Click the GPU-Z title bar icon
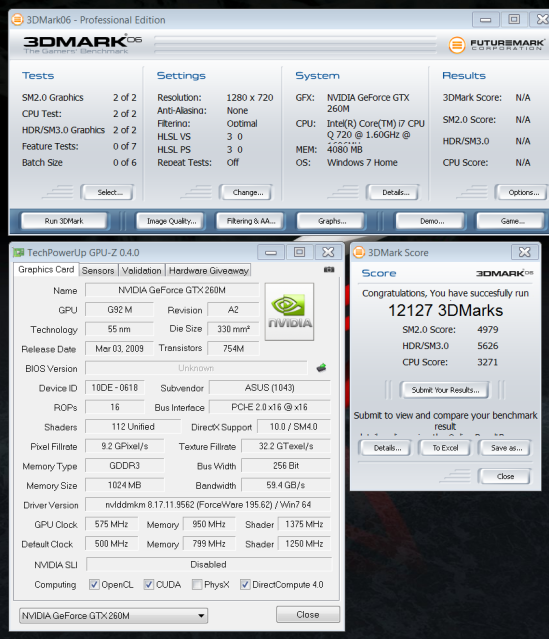The image size is (549, 639). 18,253
